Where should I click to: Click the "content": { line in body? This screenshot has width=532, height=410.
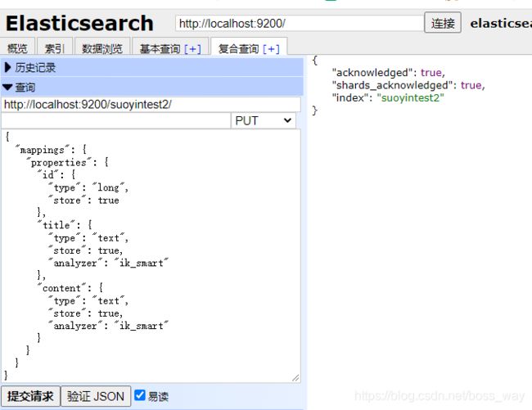click(x=70, y=288)
